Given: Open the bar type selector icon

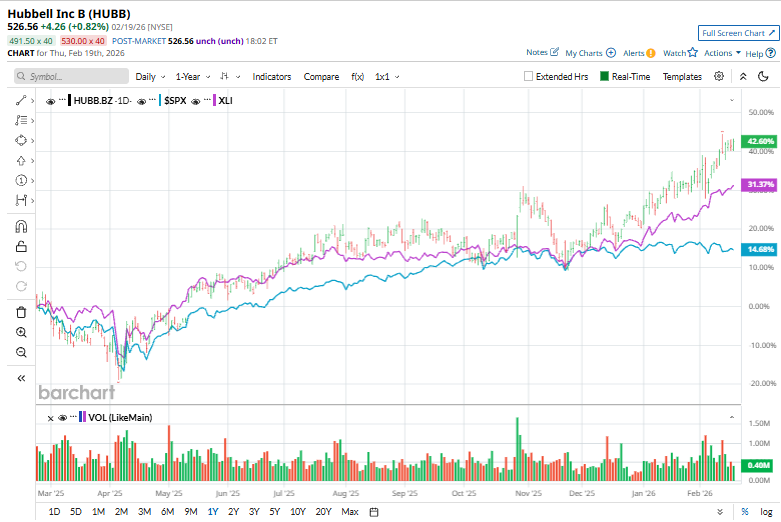Looking at the screenshot, I should [225, 76].
